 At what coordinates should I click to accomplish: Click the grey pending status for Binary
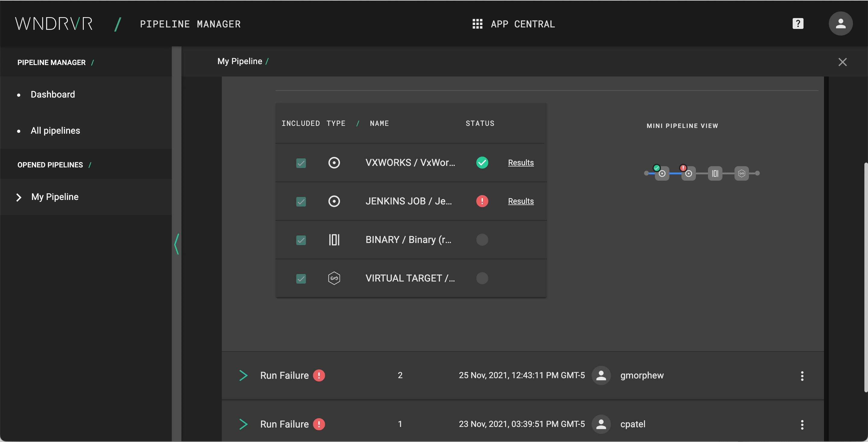click(482, 240)
